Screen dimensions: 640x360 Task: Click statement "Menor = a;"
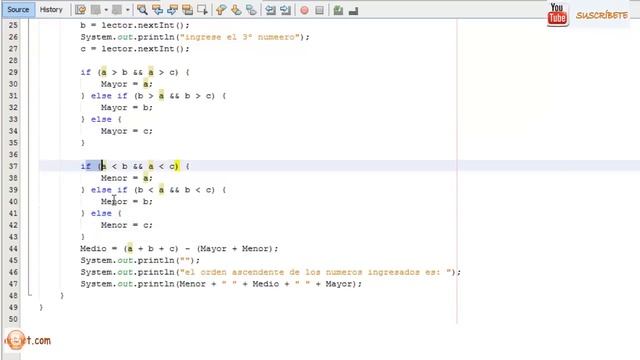pyautogui.click(x=127, y=178)
